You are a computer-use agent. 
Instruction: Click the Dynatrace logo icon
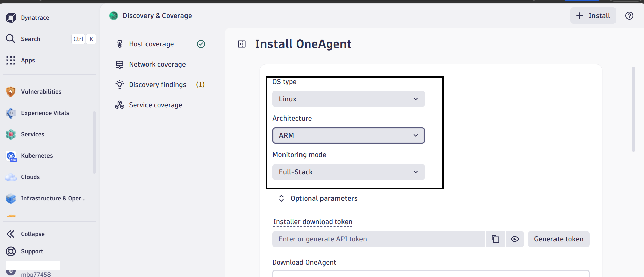point(11,18)
